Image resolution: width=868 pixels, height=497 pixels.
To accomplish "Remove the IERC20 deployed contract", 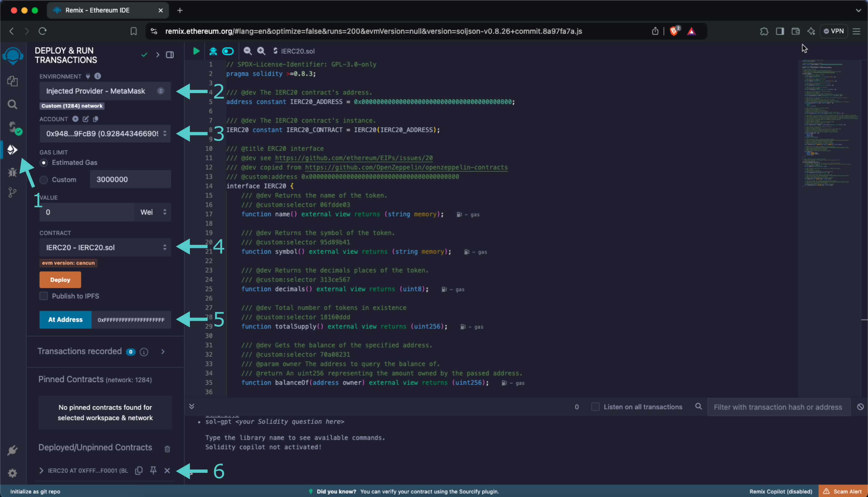I will tap(167, 470).
